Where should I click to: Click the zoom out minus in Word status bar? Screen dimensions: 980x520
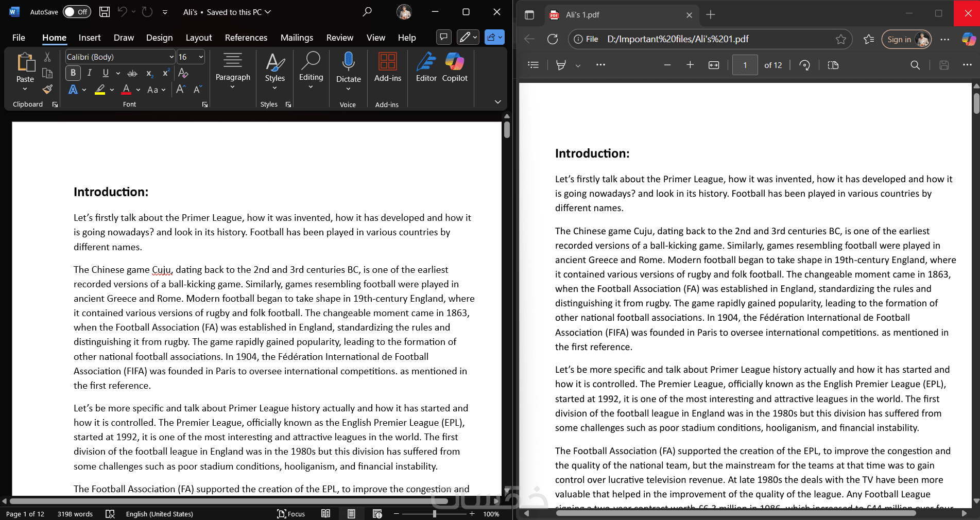pos(397,514)
